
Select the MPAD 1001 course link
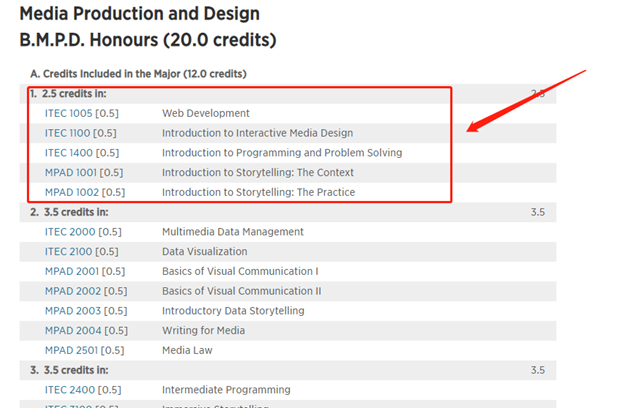69,172
